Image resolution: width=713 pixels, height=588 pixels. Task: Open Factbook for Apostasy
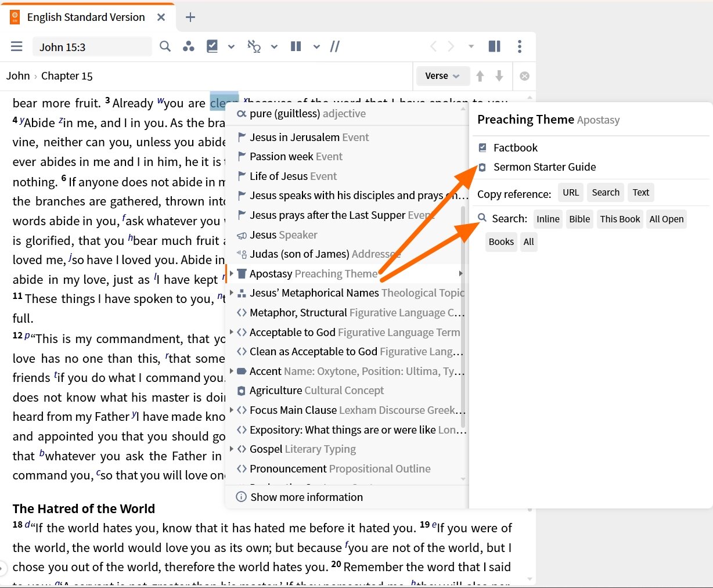[x=516, y=147]
